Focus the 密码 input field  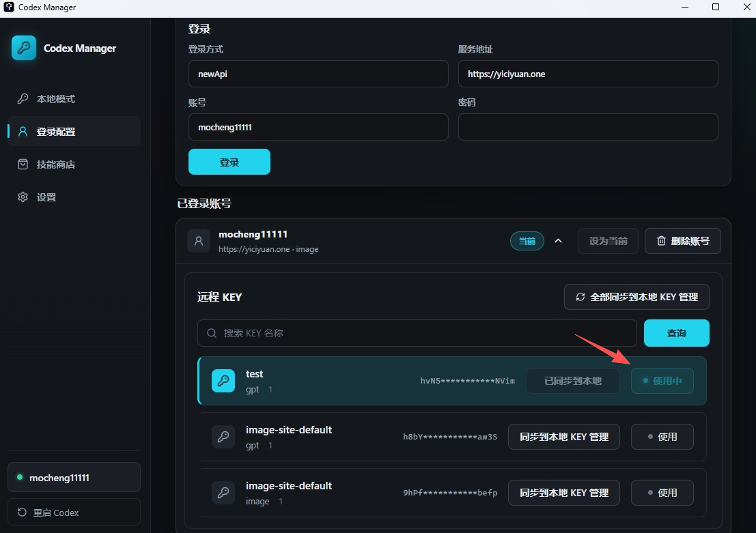588,127
